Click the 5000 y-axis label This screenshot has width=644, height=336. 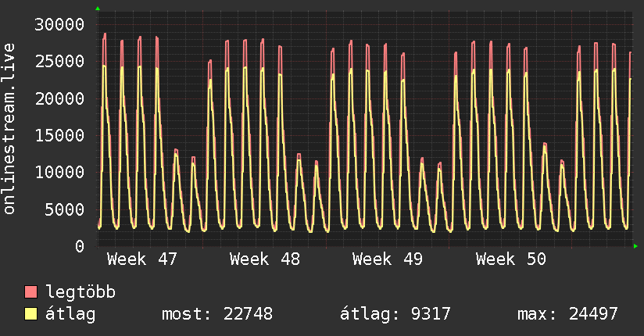64,209
